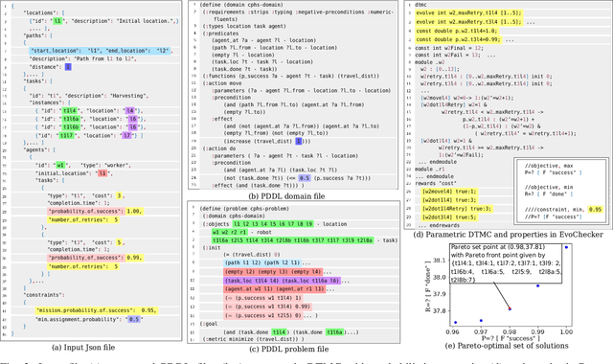
Task: Click "const int w2Final = 12;" line
Action: coord(449,48)
